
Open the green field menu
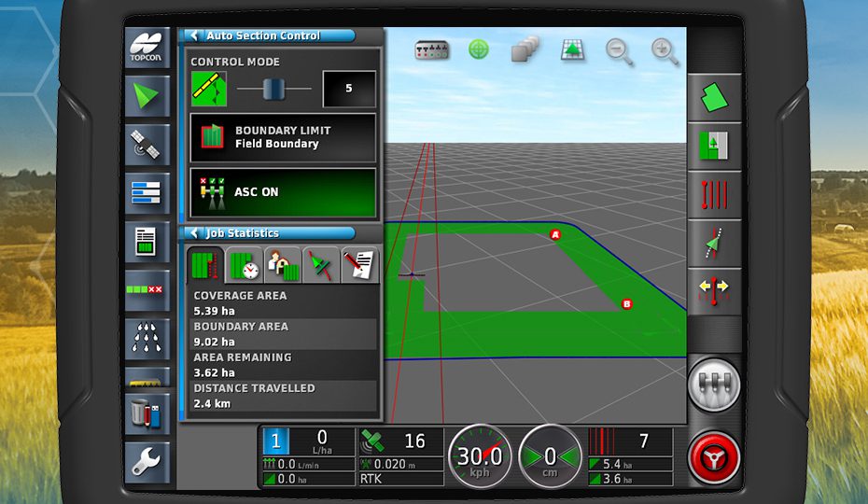click(x=714, y=97)
